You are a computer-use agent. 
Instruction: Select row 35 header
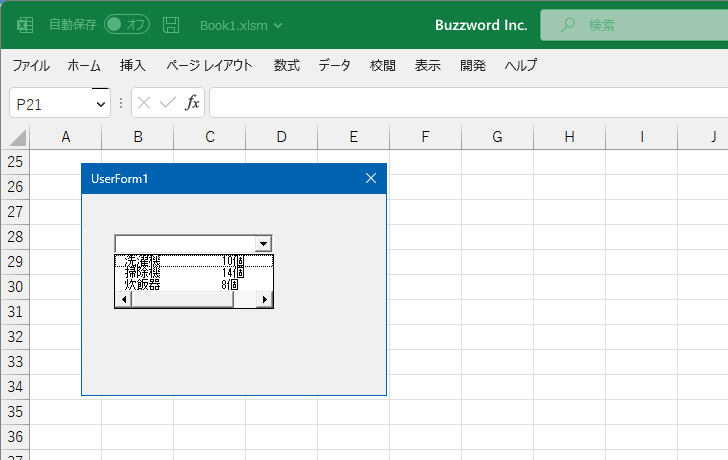[x=15, y=412]
